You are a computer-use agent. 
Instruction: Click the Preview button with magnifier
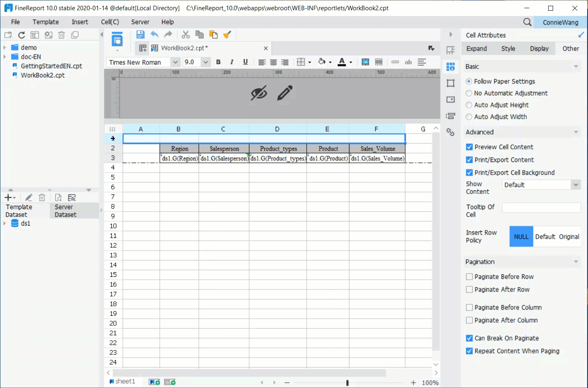point(117,39)
